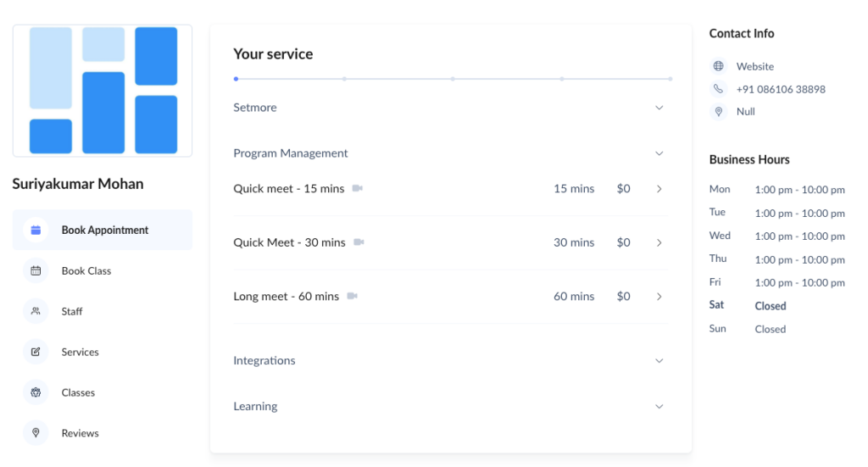
Task: Click phone number +91 086106 38898
Action: (x=781, y=89)
